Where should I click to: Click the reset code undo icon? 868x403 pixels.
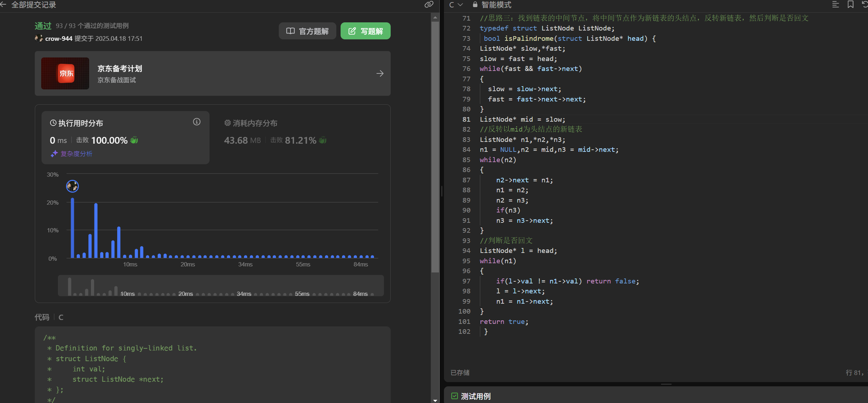pos(864,5)
